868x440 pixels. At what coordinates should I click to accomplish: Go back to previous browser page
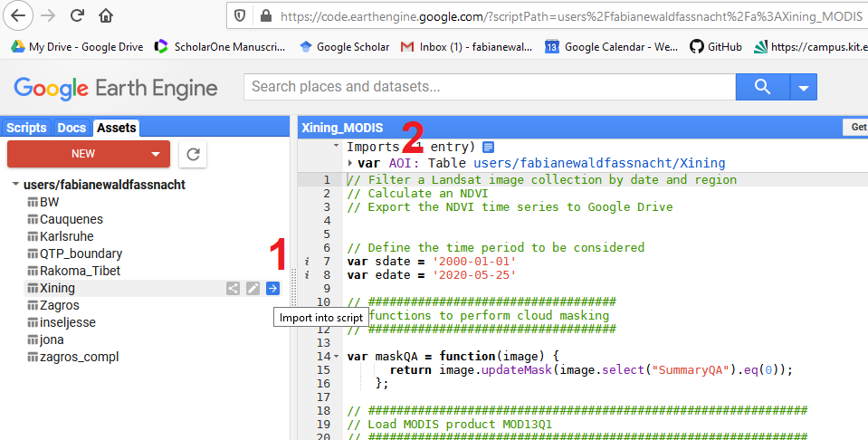[18, 15]
